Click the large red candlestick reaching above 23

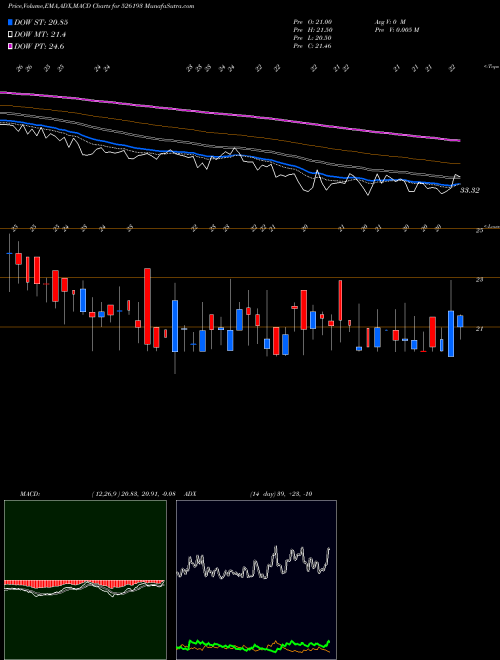[x=147, y=306]
